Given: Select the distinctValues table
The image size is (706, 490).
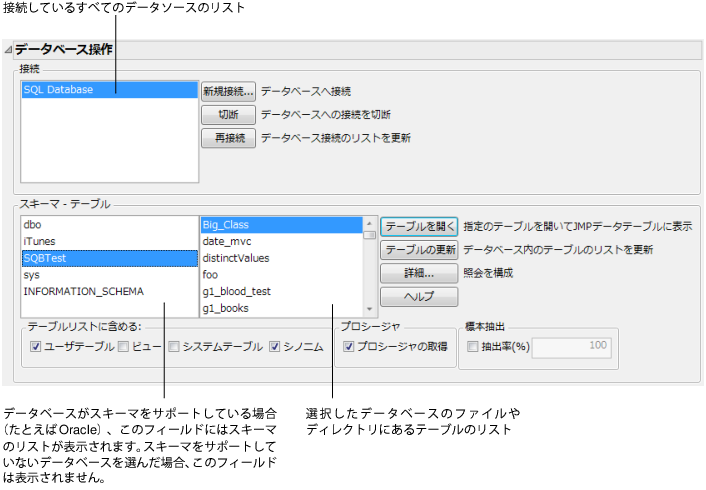Looking at the screenshot, I should [x=281, y=258].
